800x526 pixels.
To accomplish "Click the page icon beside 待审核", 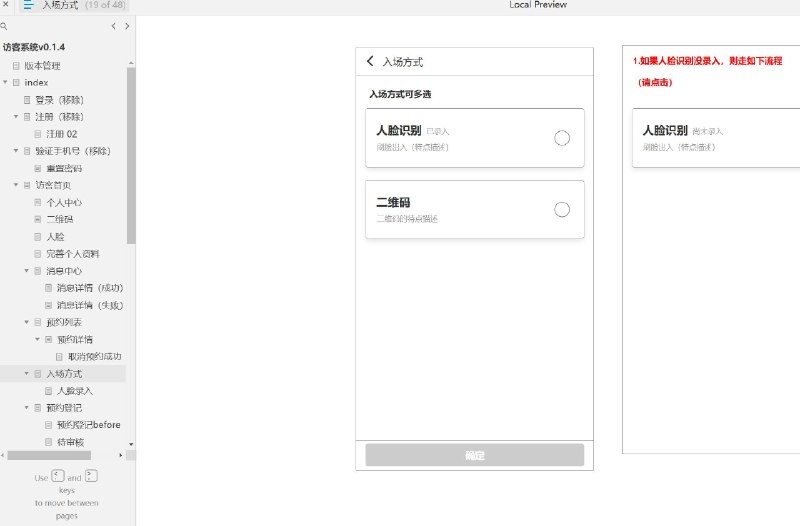I will (48, 442).
